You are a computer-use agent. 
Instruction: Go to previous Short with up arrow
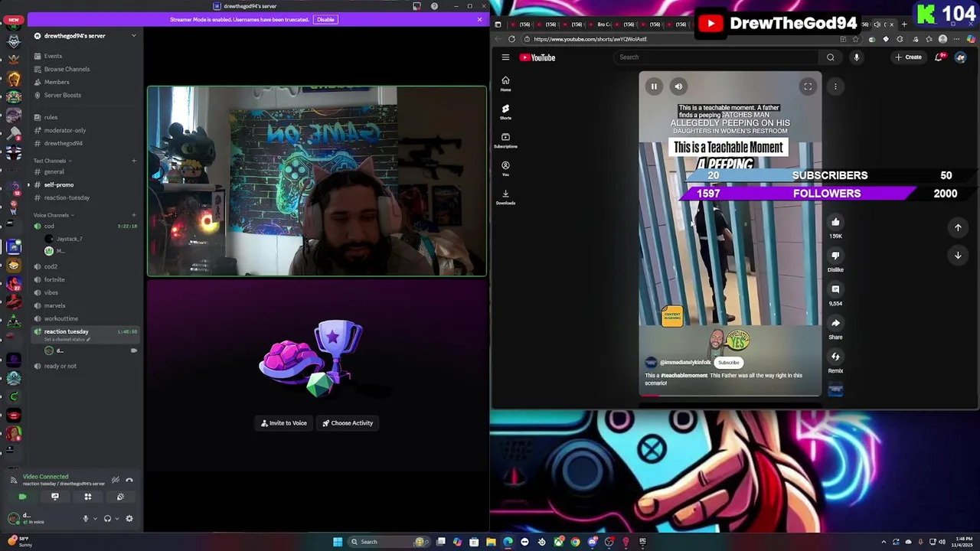(958, 227)
